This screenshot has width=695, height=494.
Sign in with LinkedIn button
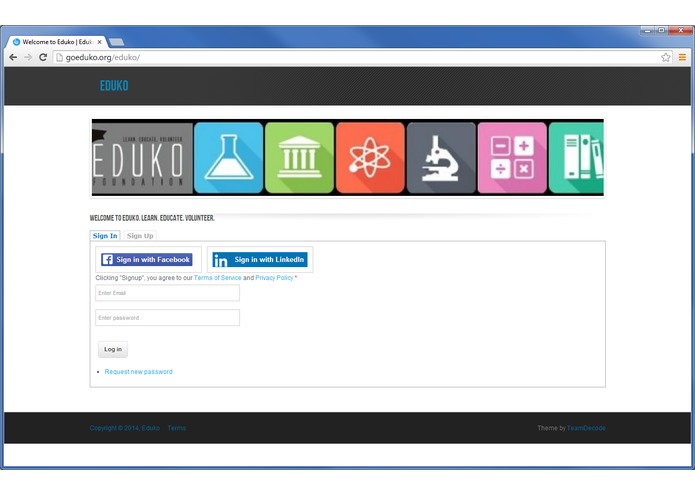[x=260, y=260]
